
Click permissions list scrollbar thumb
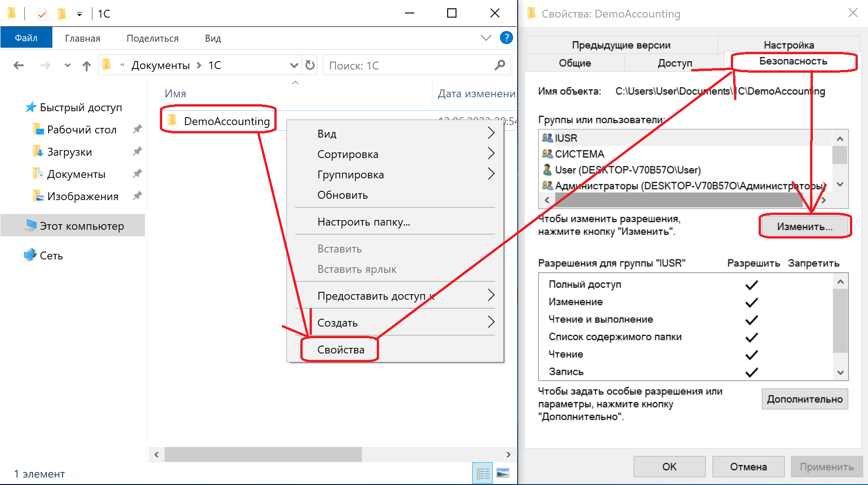tap(840, 321)
